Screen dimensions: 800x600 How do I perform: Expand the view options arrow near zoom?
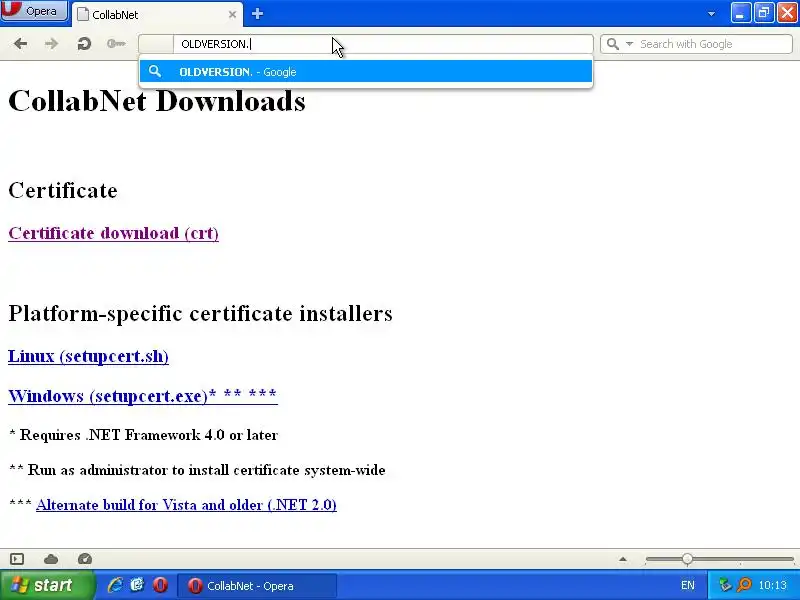click(x=622, y=559)
